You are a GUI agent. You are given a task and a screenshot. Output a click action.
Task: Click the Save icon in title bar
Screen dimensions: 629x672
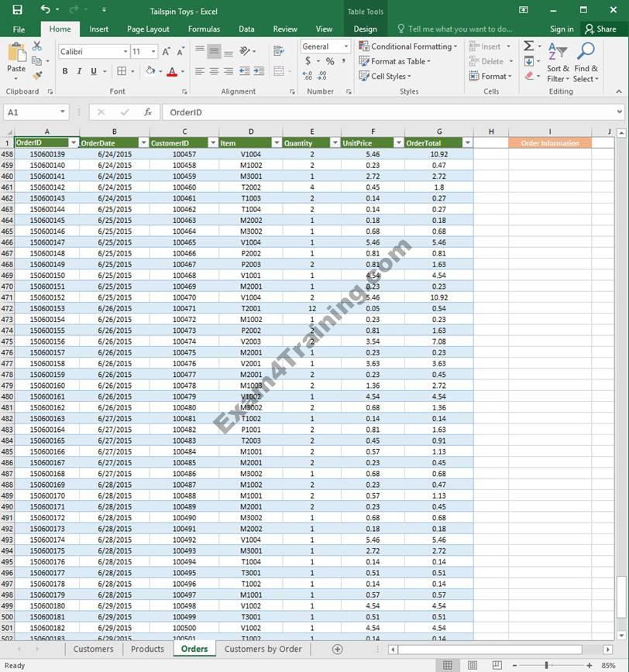pos(17,10)
